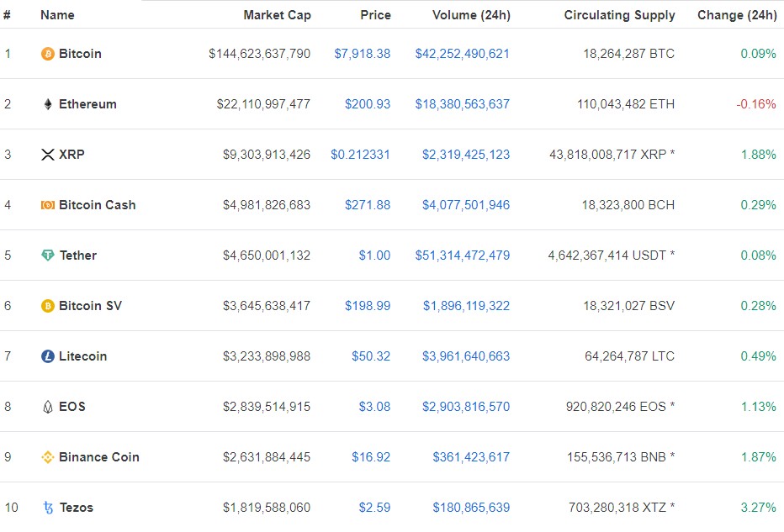The image size is (784, 532).
Task: Click the Tether green icon
Action: (x=47, y=255)
